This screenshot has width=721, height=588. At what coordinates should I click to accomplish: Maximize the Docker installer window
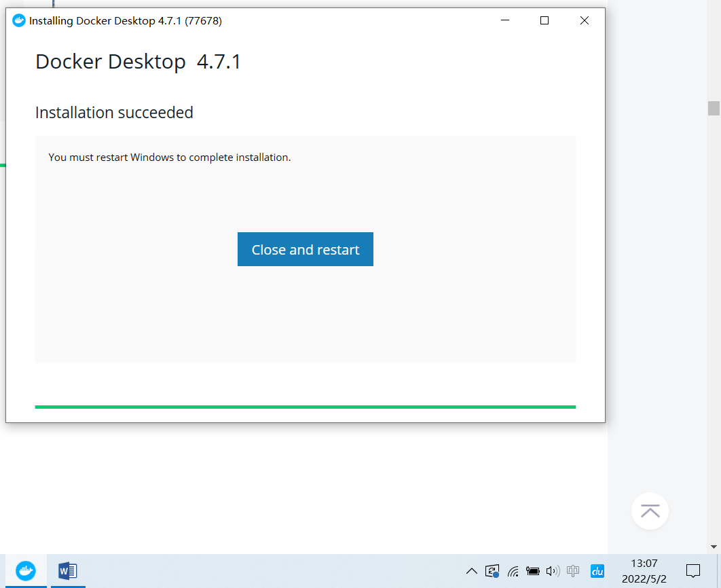point(544,20)
